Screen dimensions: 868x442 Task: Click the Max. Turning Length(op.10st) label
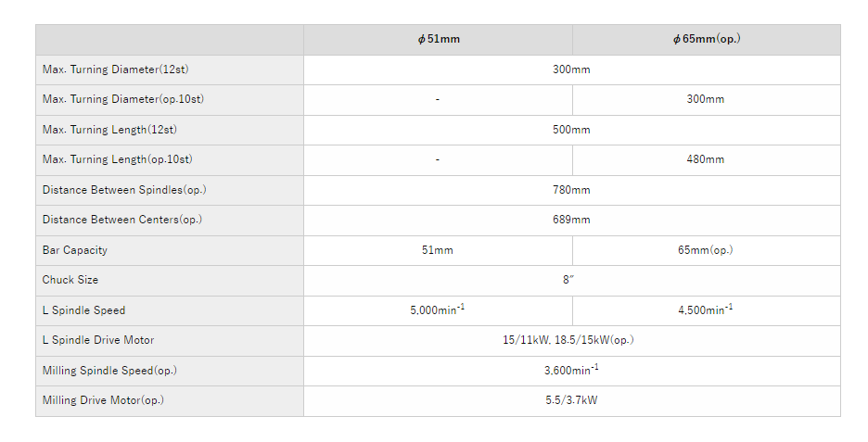pos(117,159)
